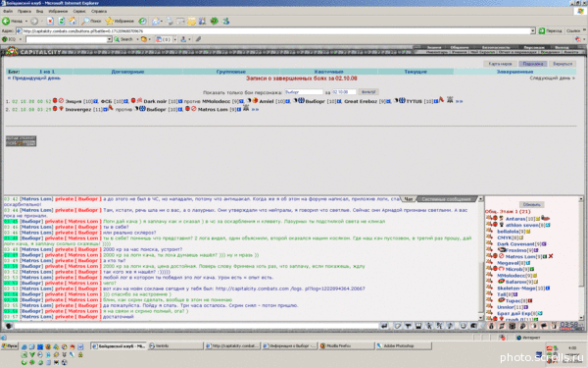588x368 pixels.
Task: Expand the ICQ search field dropdown arrow
Action: click(x=109, y=39)
